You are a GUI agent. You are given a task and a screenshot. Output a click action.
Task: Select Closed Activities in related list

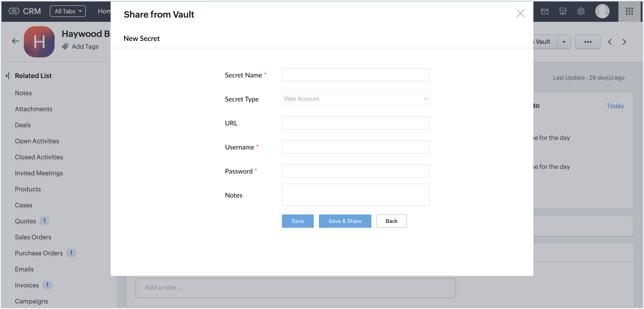(39, 157)
